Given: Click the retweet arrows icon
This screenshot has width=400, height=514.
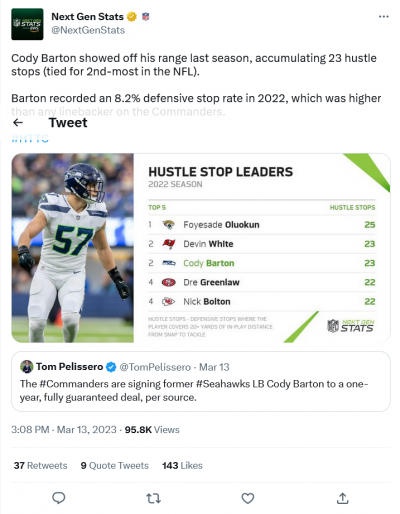Looking at the screenshot, I should [153, 498].
